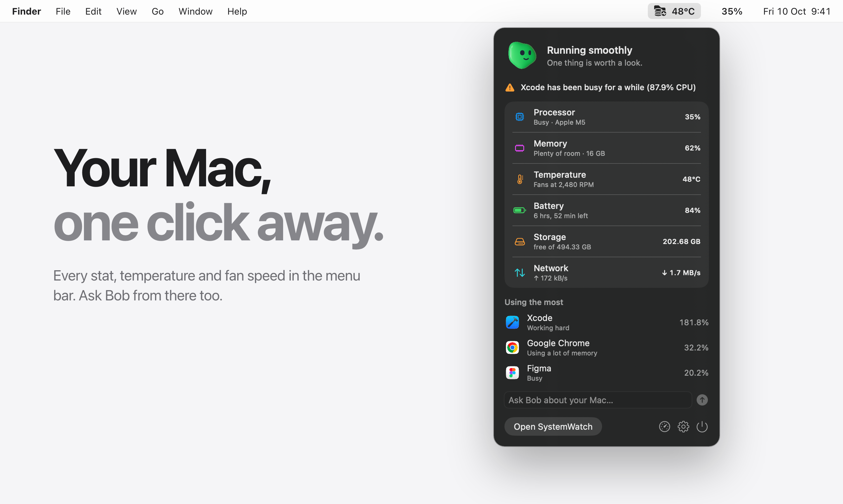The width and height of the screenshot is (843, 504).
Task: Open the File menu
Action: point(63,11)
